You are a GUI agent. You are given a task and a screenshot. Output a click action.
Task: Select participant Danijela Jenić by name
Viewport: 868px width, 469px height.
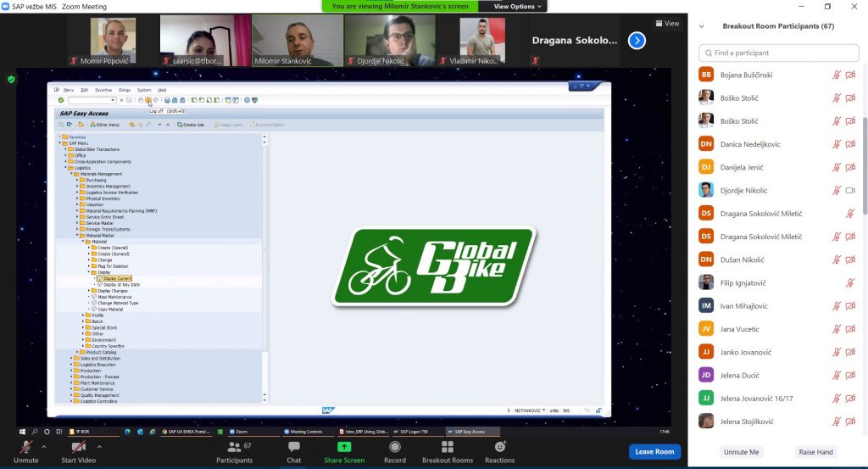741,167
